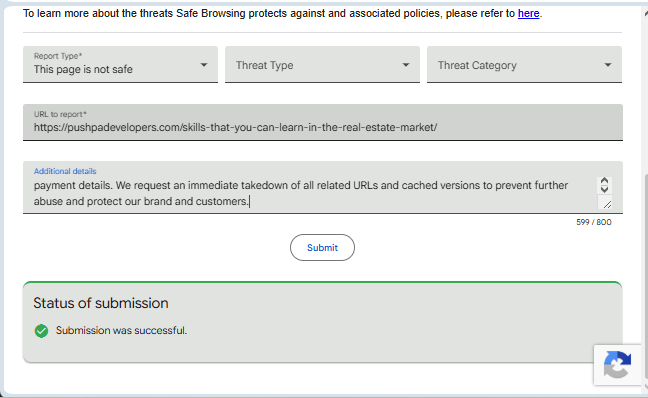
Task: Click the blue "Additional details" field label
Action: (x=65, y=171)
